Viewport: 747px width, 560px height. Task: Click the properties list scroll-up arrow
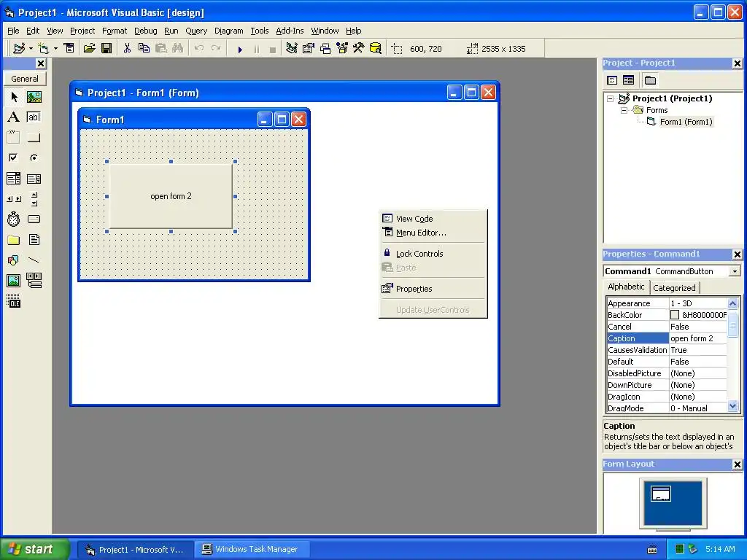pos(733,303)
